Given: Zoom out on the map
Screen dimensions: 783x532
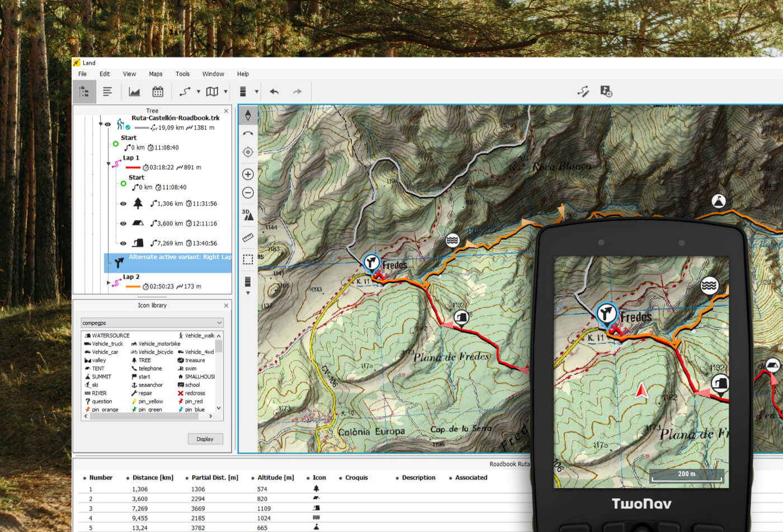Looking at the screenshot, I should pyautogui.click(x=248, y=193).
